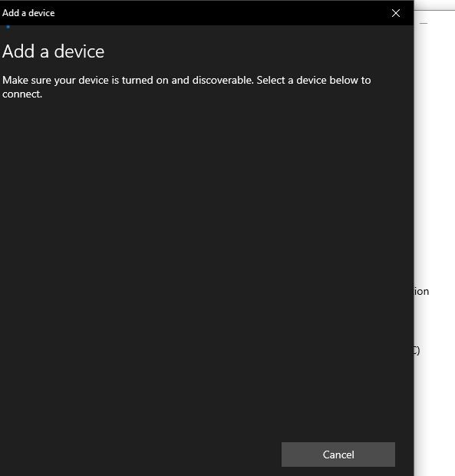Click the word 'device' in large heading

tap(79, 51)
